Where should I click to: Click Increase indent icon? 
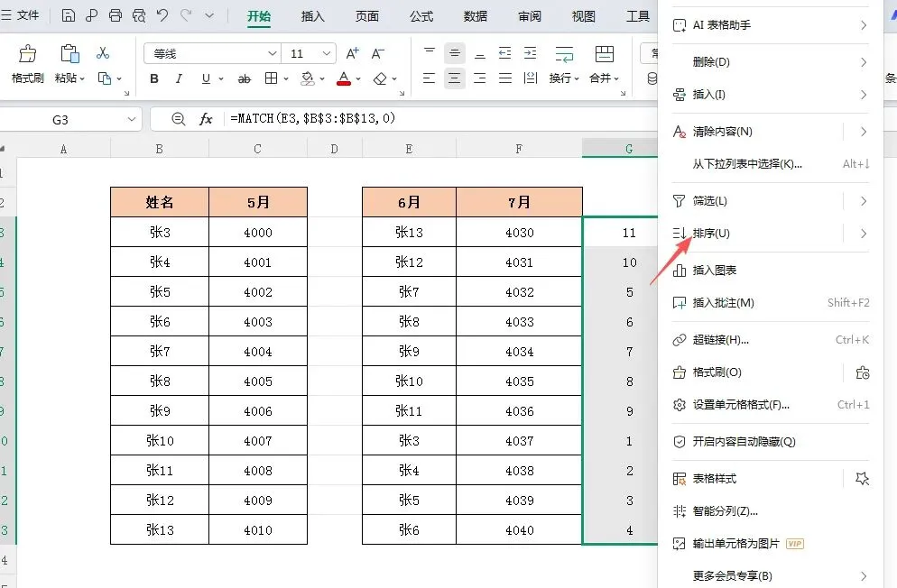coord(531,53)
